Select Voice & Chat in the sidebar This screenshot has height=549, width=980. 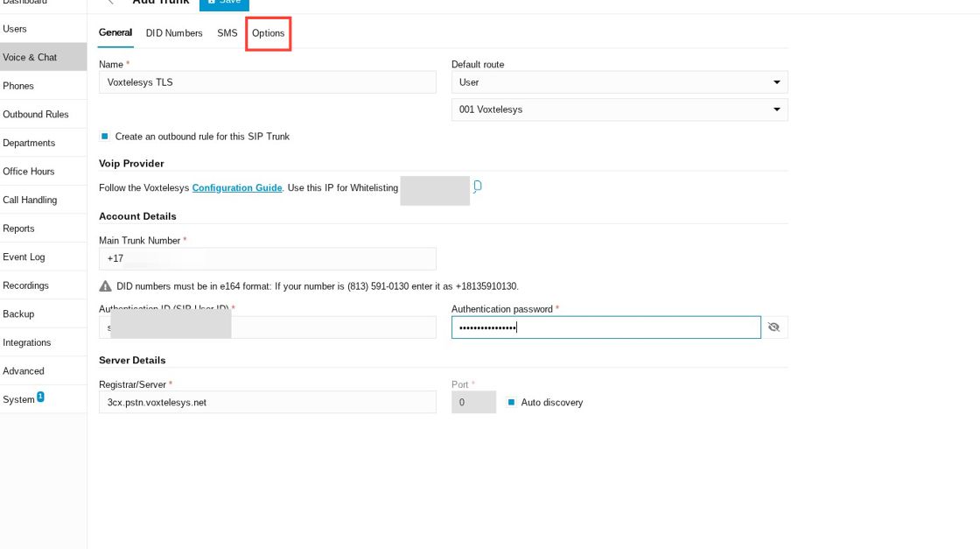[x=43, y=57]
